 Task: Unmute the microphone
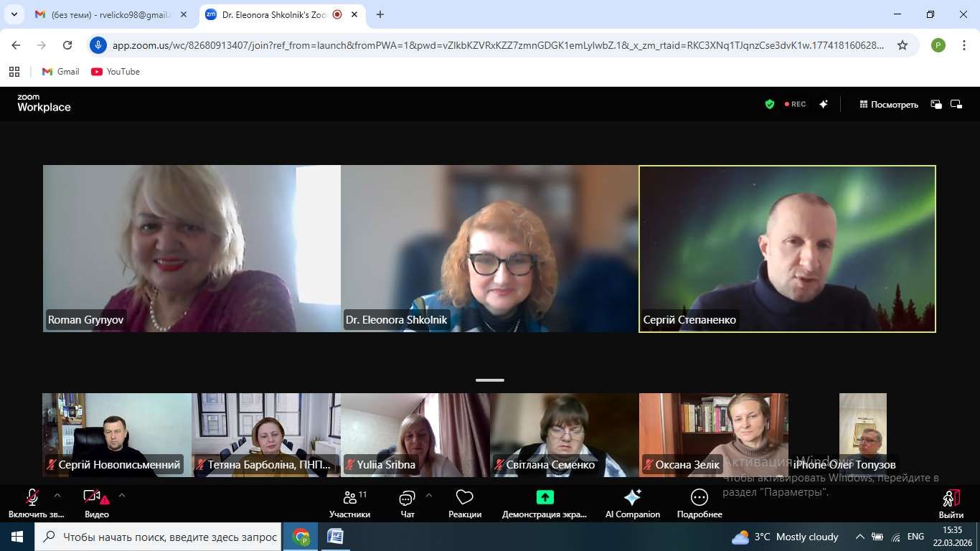coord(32,497)
